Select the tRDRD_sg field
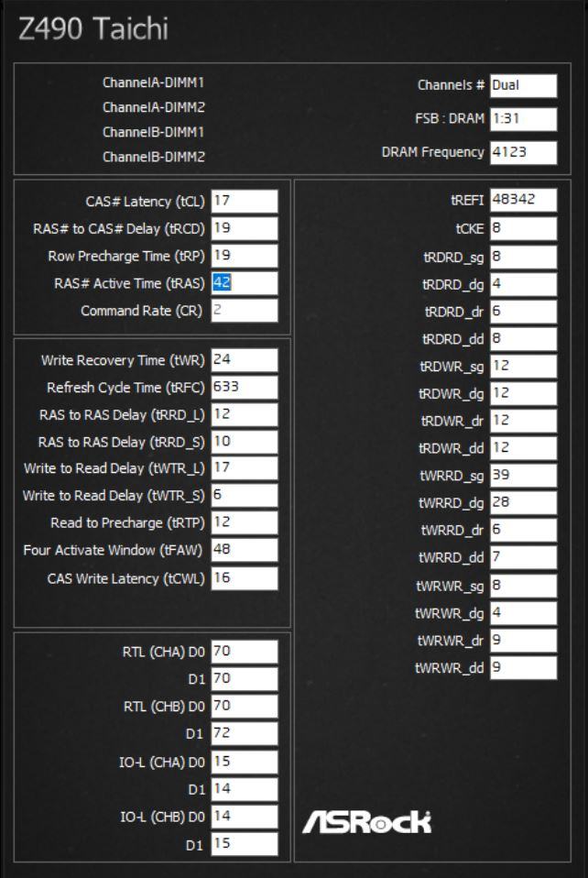588x878 pixels. 524,257
